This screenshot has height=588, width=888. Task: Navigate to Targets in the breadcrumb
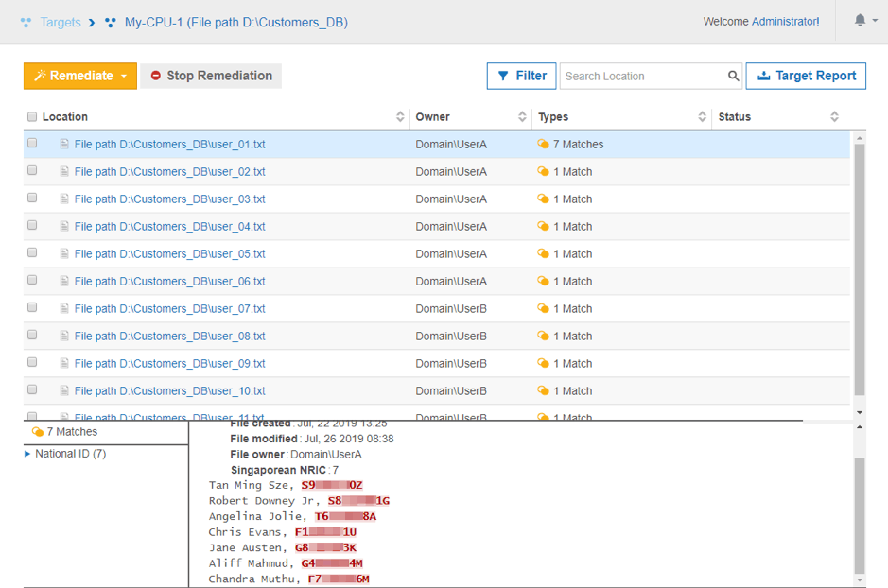coord(60,22)
